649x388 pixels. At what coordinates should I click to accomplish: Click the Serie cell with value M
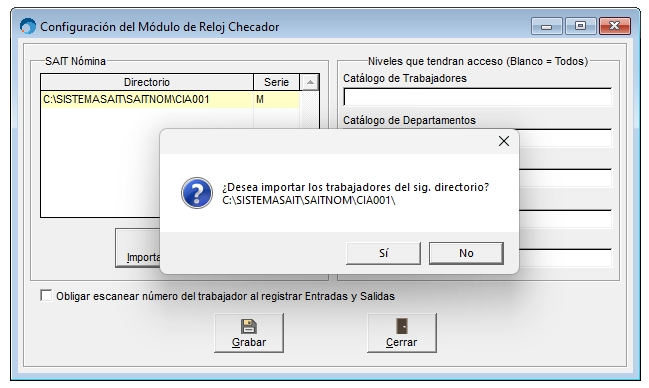tap(276, 99)
